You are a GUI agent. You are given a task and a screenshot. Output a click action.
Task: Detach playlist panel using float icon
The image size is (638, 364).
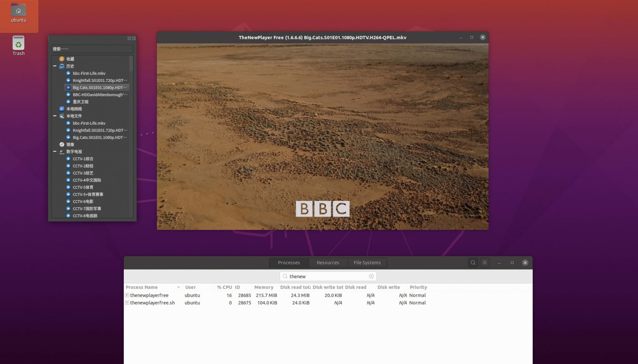coord(129,38)
